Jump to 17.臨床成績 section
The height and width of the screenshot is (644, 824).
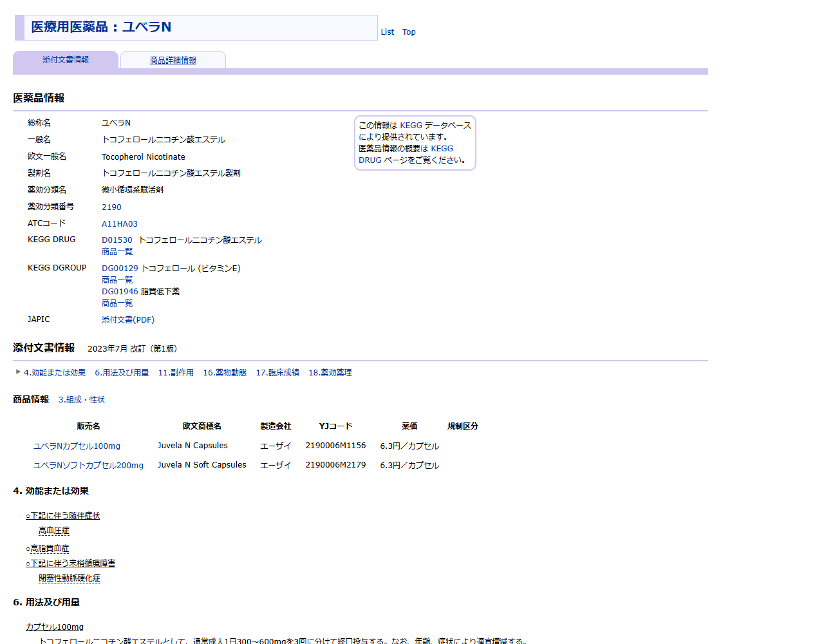277,373
